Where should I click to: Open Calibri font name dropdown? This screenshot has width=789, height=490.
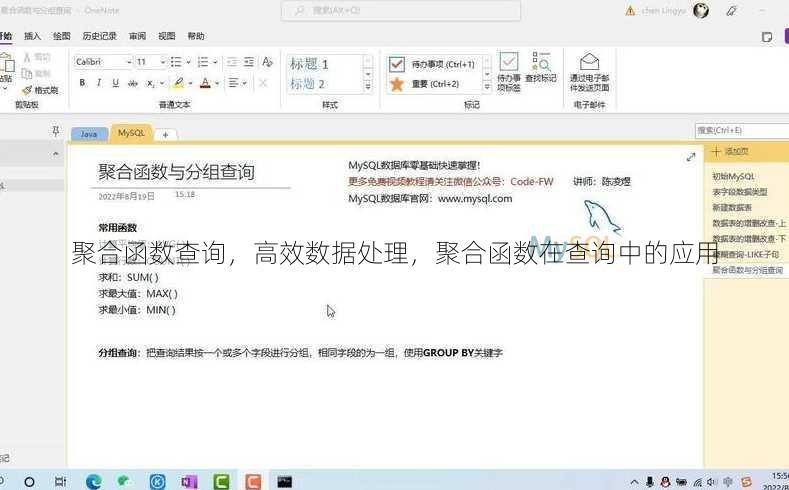[129, 62]
